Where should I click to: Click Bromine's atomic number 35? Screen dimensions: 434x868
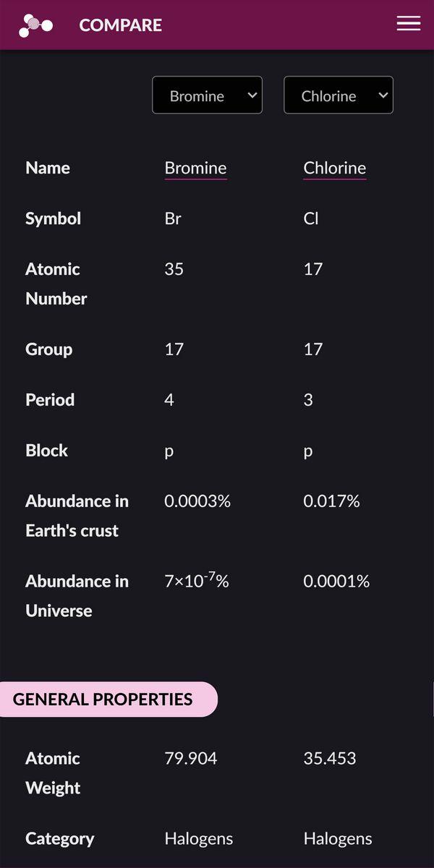(174, 269)
